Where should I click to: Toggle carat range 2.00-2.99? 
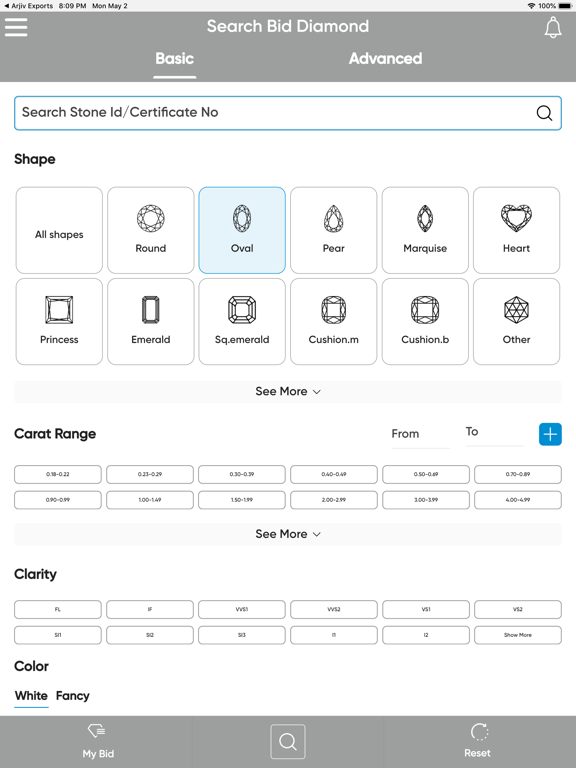pyautogui.click(x=334, y=500)
